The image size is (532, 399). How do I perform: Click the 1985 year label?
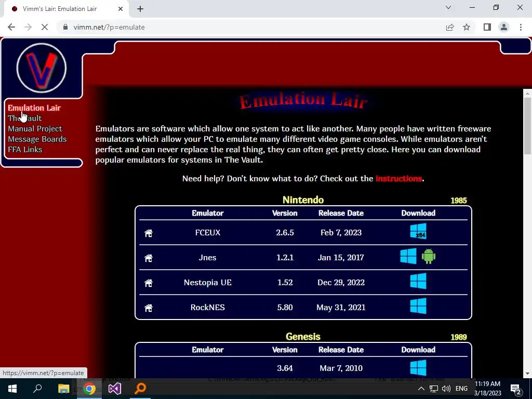[x=459, y=201]
